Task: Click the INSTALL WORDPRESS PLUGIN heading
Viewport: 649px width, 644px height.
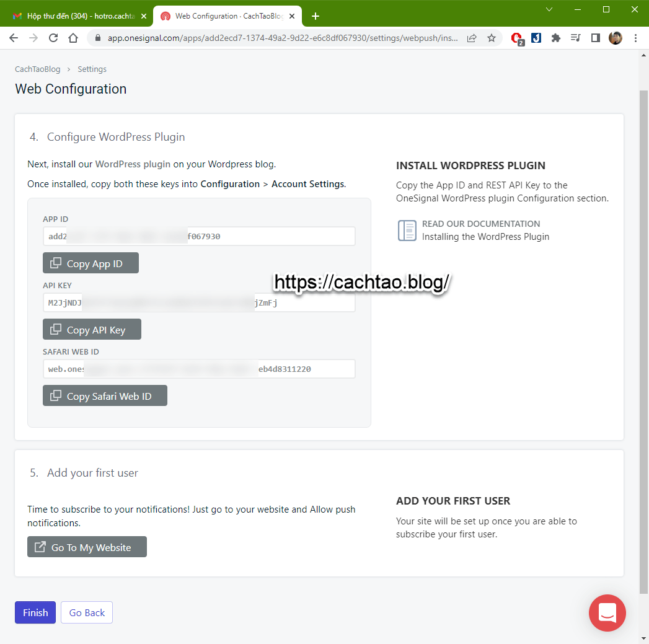Action: [470, 165]
